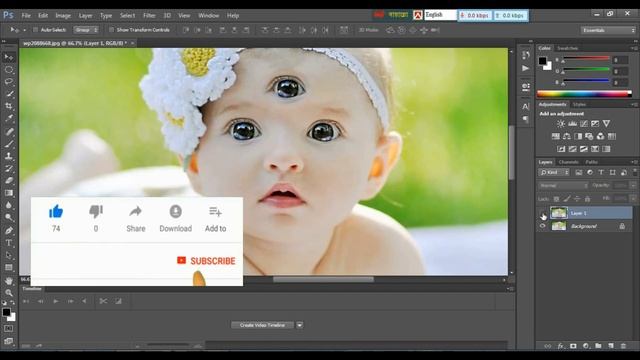
Task: Hide the Background layer
Action: [x=542, y=226]
